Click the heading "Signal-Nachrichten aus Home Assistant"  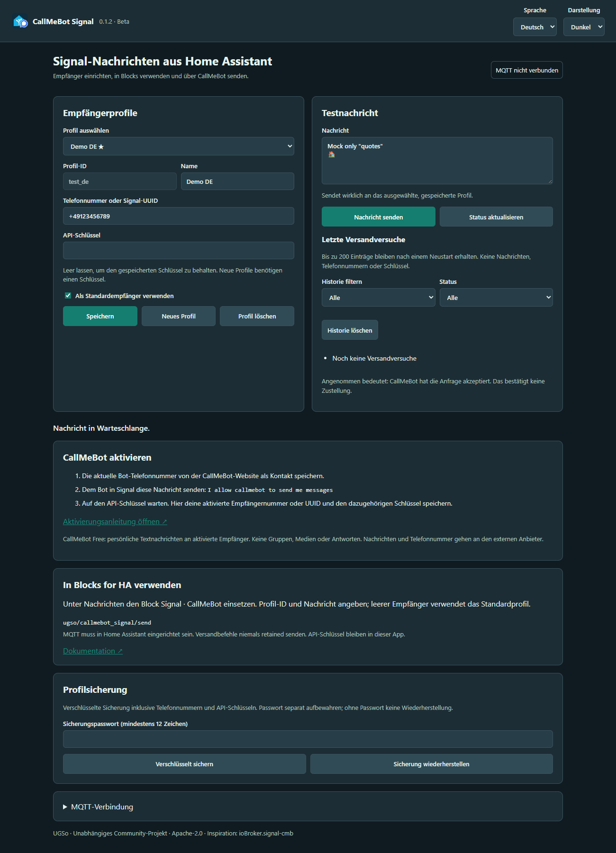coord(163,61)
